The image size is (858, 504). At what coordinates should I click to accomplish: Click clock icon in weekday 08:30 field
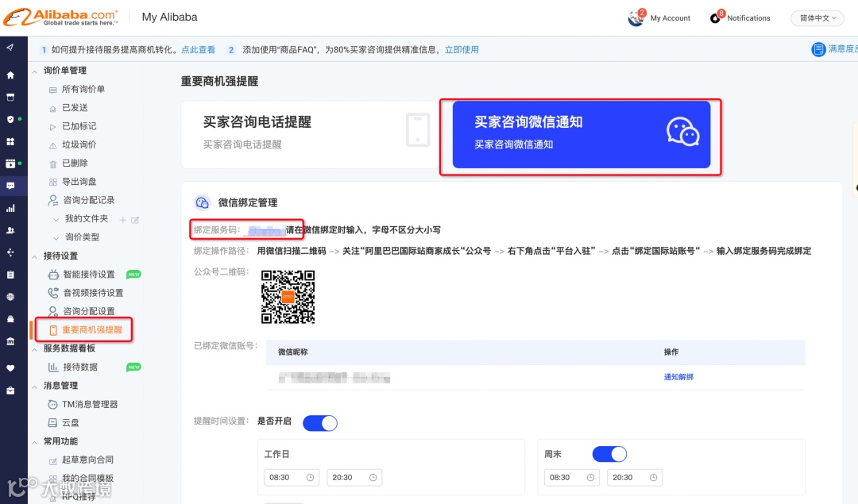(x=311, y=477)
